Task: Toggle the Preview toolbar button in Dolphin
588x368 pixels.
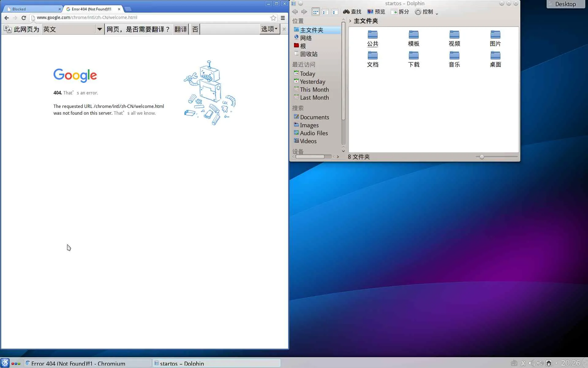Action: tap(376, 12)
